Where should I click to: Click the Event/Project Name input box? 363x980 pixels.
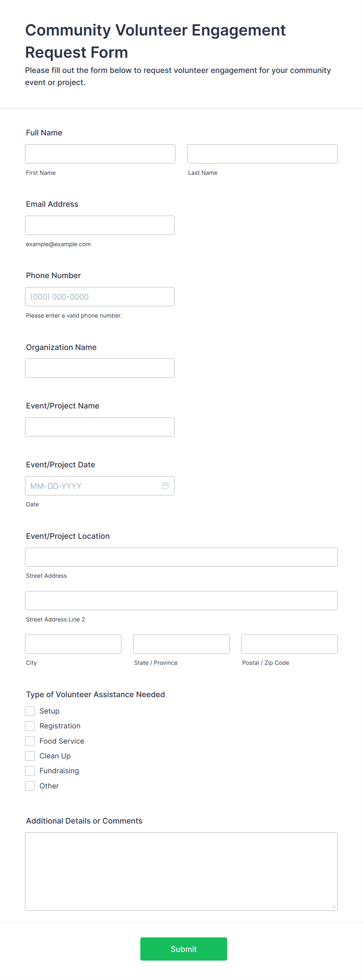[100, 427]
